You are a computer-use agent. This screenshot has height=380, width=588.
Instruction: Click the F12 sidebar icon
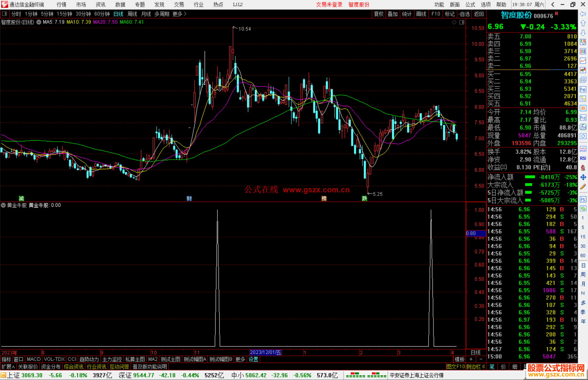point(583,118)
